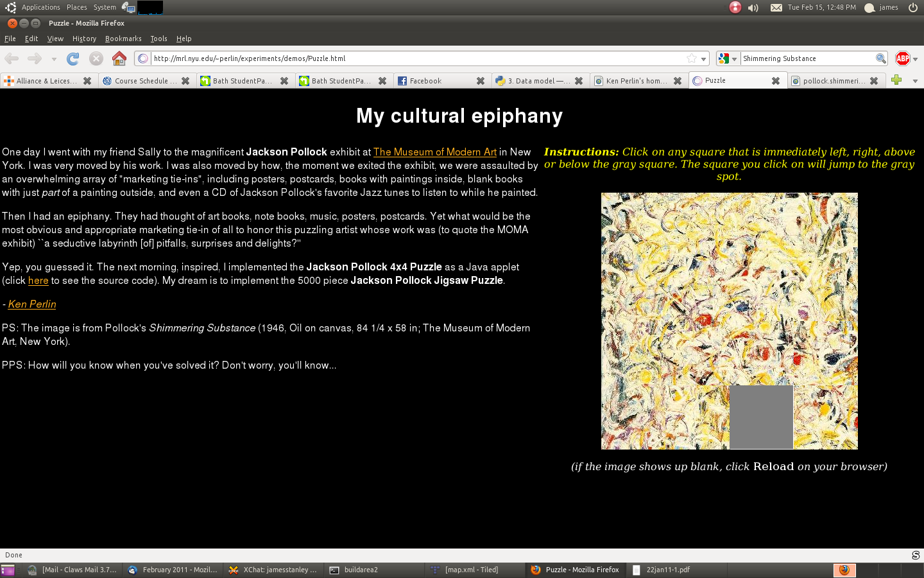The image size is (924, 578).
Task: Switch to the Course Schedule tab
Action: click(141, 81)
